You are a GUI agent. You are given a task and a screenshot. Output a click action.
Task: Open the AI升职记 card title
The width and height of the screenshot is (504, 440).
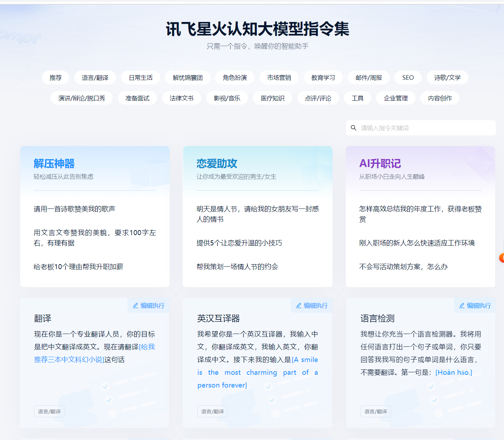click(x=380, y=163)
